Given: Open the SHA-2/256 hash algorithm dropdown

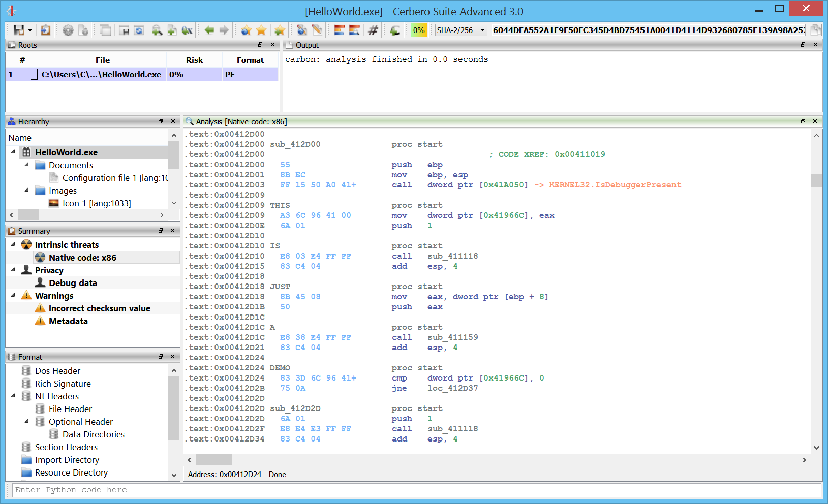Looking at the screenshot, I should (461, 30).
